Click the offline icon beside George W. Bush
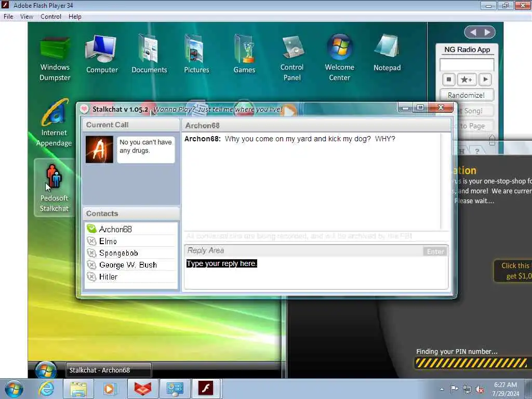 [x=91, y=264]
